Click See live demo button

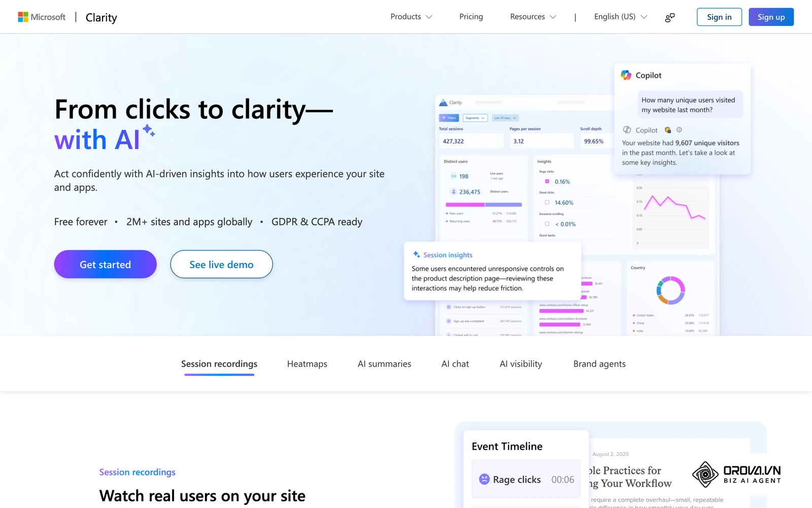(x=221, y=264)
